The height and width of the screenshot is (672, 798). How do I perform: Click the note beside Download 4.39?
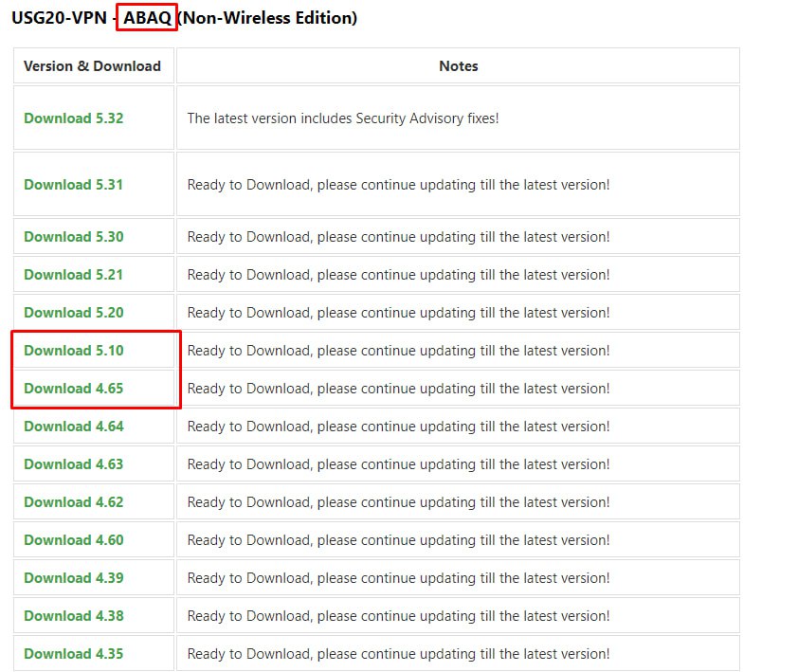click(398, 578)
